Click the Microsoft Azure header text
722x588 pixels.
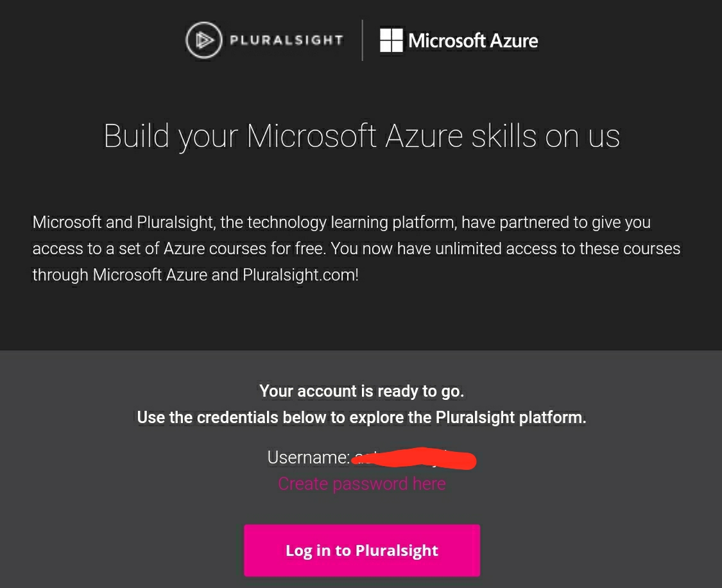tap(473, 40)
